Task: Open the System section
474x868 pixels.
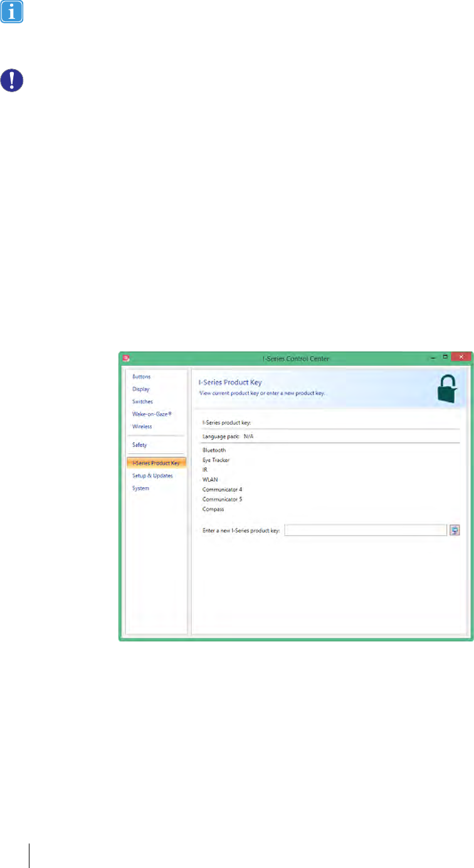Action: pyautogui.click(x=140, y=488)
